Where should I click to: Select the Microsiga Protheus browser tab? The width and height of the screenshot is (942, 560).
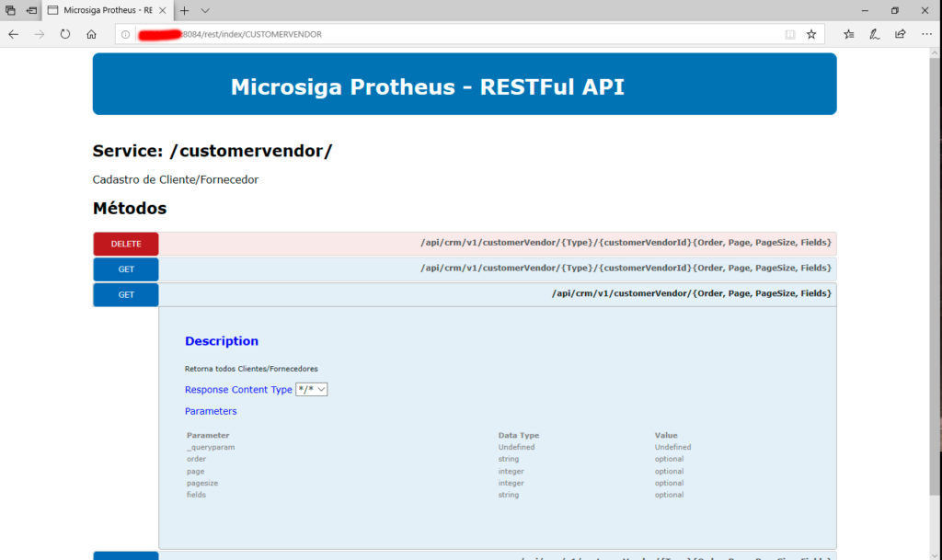pos(107,10)
